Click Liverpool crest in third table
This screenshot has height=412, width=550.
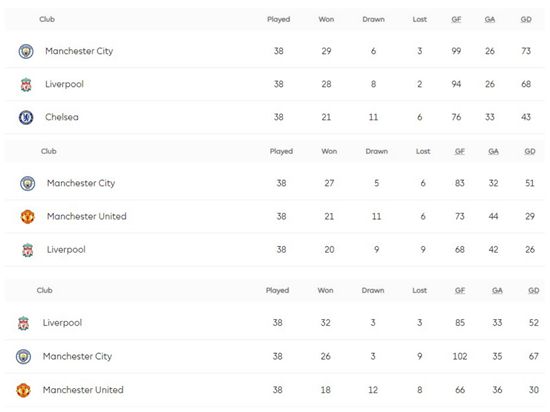(24, 323)
